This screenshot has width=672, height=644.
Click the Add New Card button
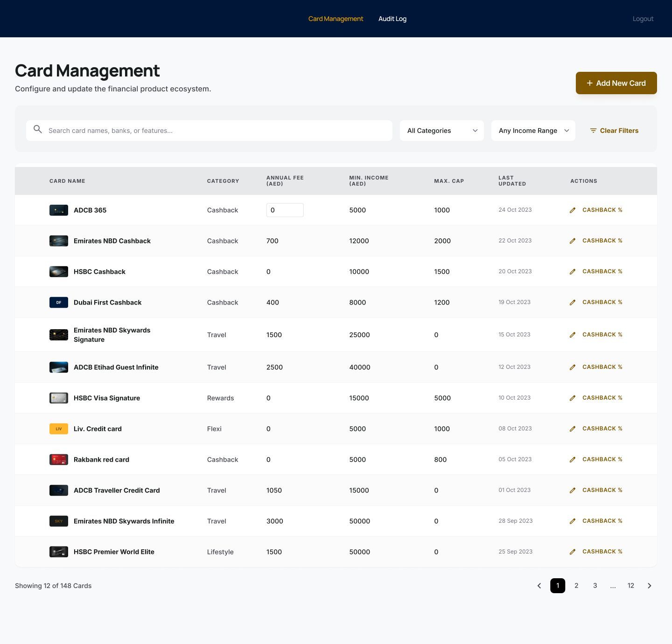click(x=616, y=83)
